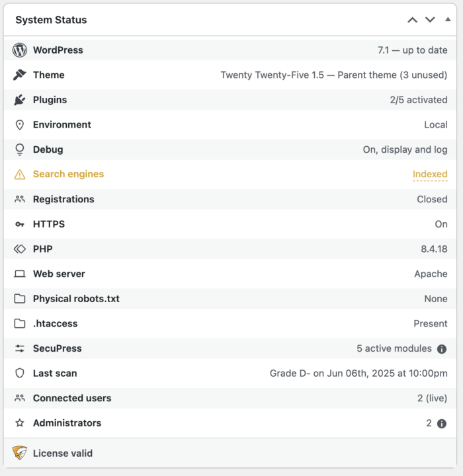Viewport: 463px width, 476px height.
Task: Click the 'Present' .htaccess value
Action: coord(431,323)
